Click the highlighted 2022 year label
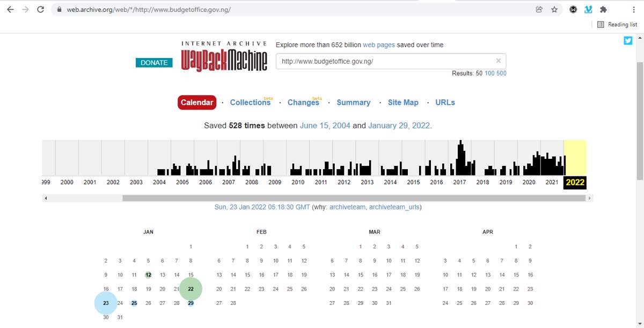The width and height of the screenshot is (644, 328). point(575,182)
